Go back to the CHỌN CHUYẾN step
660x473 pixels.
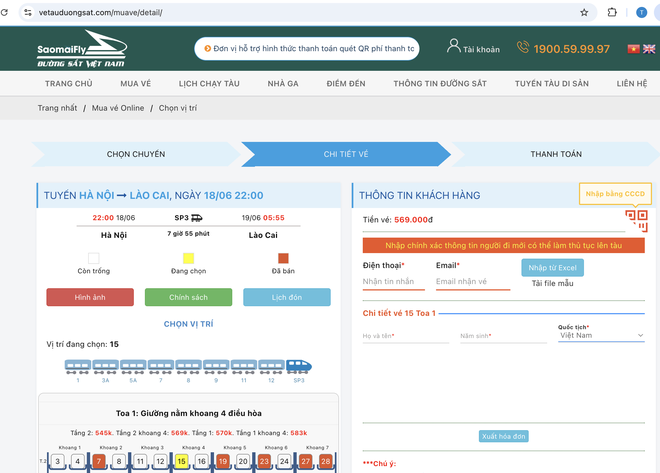tap(136, 154)
